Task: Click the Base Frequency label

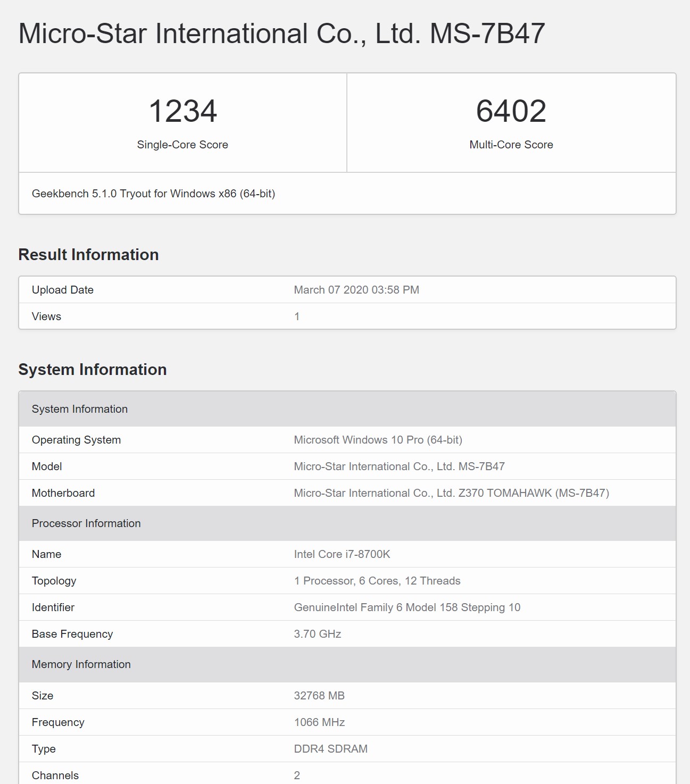Action: click(x=72, y=634)
